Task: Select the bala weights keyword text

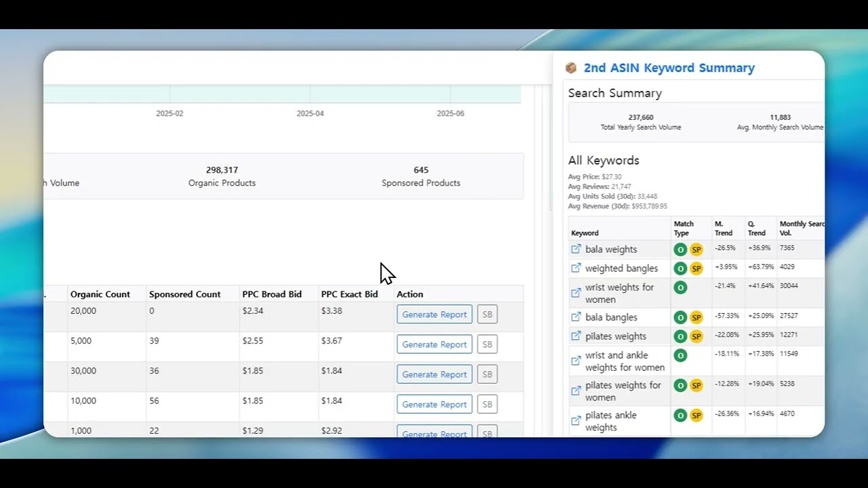Action: tap(611, 249)
